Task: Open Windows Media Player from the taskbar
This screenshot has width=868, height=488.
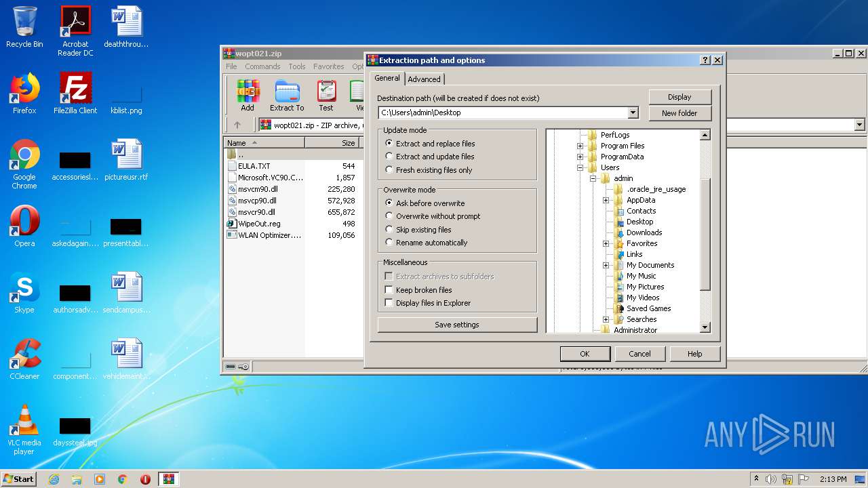Action: pos(100,479)
